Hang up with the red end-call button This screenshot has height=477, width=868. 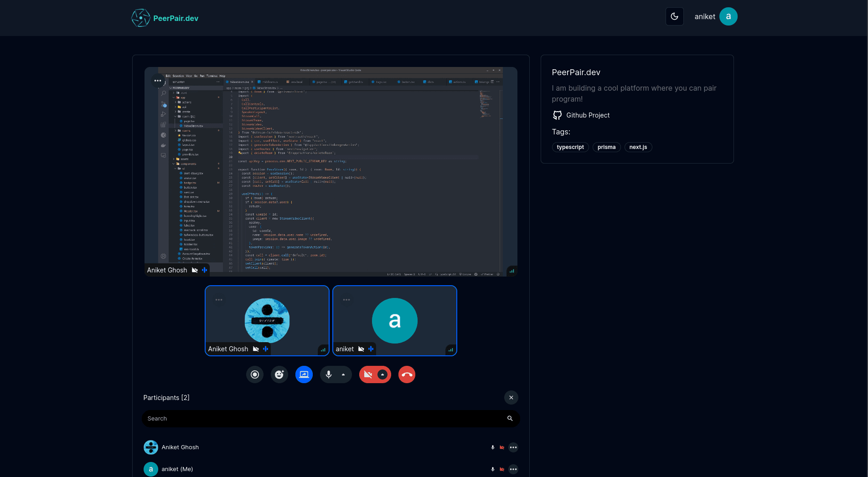[407, 374]
